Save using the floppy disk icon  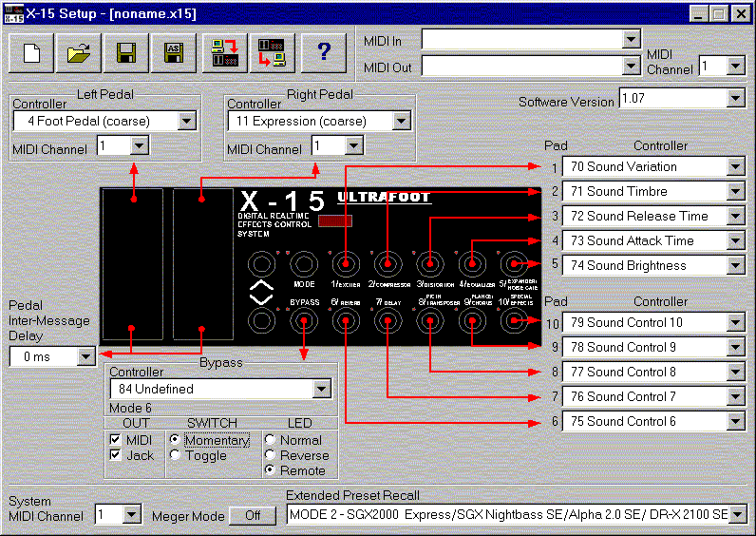pyautogui.click(x=125, y=53)
